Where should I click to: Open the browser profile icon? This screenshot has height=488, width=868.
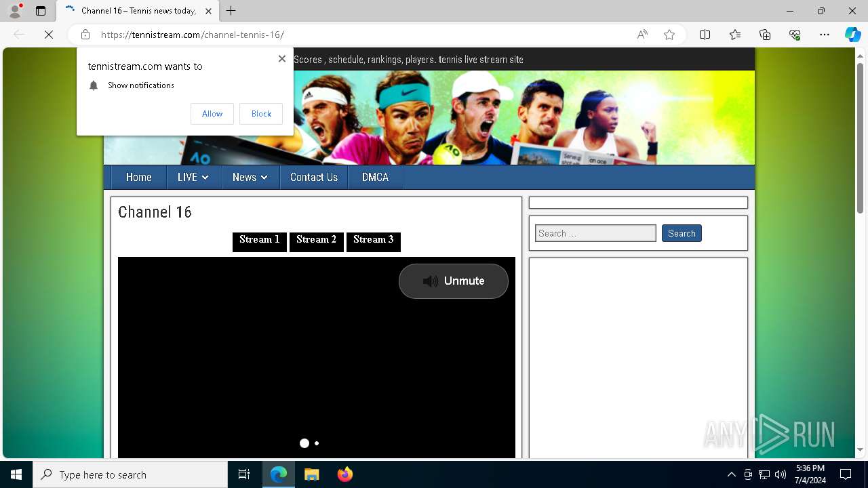(x=15, y=11)
